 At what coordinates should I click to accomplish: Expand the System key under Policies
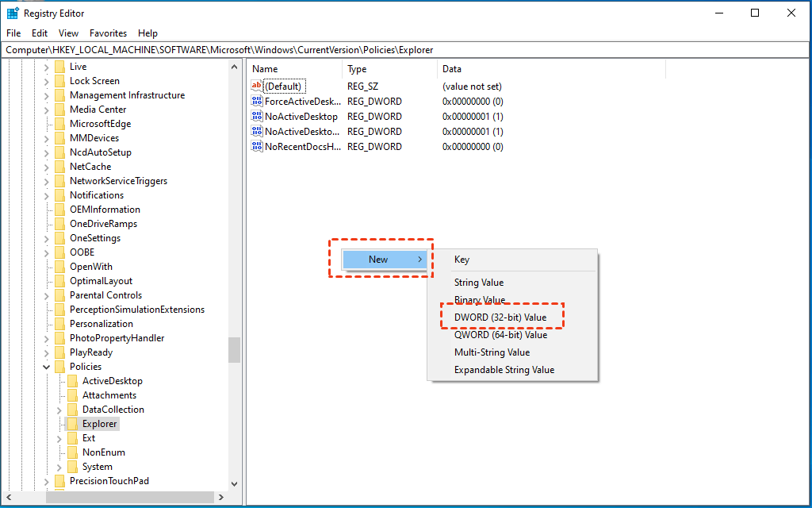[x=59, y=467]
